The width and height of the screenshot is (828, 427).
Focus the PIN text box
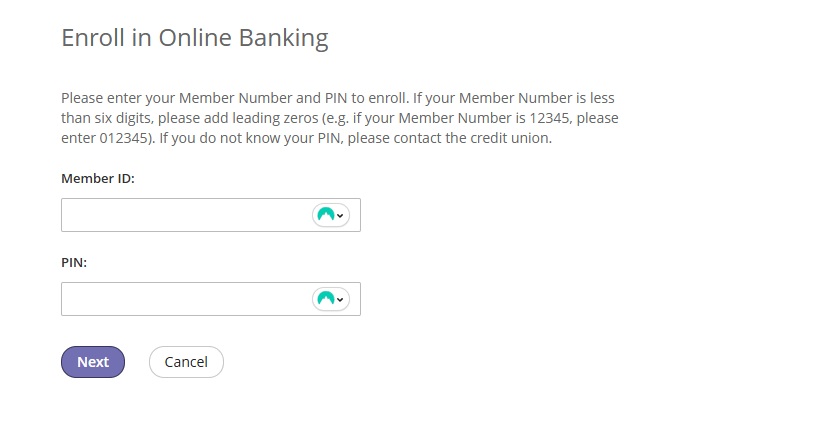click(x=185, y=299)
